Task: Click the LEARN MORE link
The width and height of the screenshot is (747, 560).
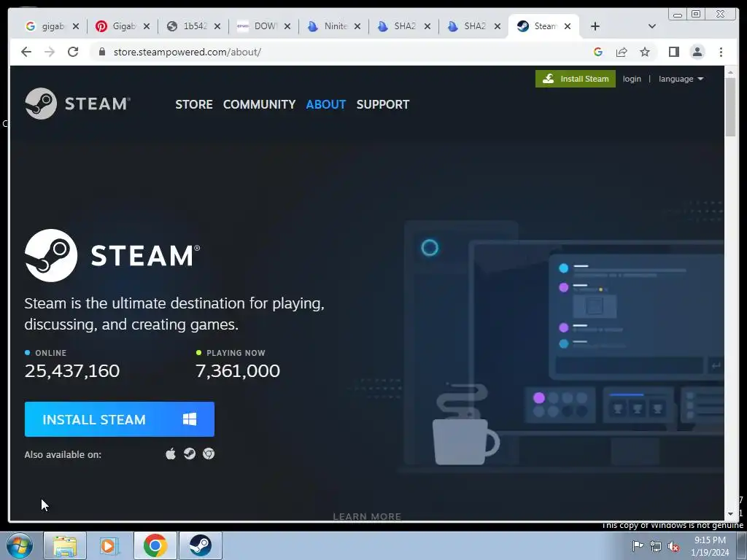Action: [x=367, y=516]
